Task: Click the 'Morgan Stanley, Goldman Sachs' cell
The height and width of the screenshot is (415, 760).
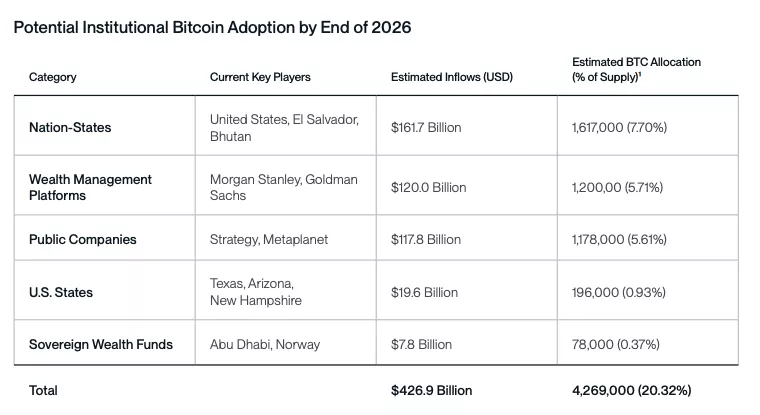Action: [x=283, y=187]
